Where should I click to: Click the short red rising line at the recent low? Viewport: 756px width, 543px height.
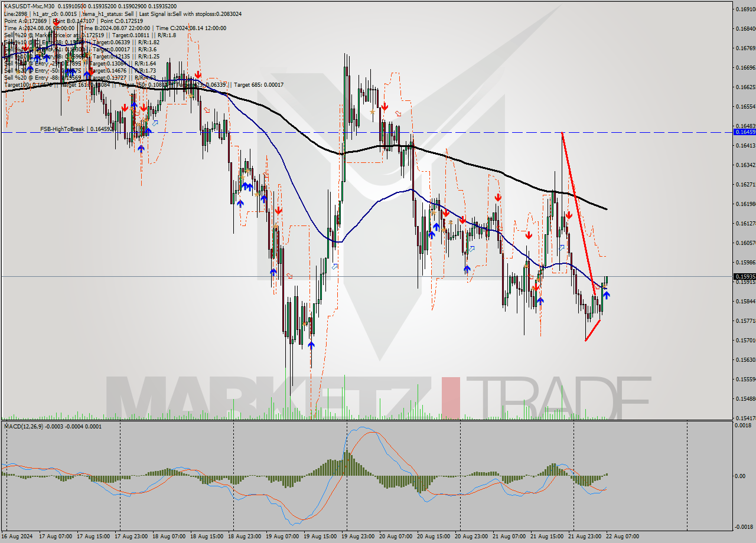coord(592,331)
